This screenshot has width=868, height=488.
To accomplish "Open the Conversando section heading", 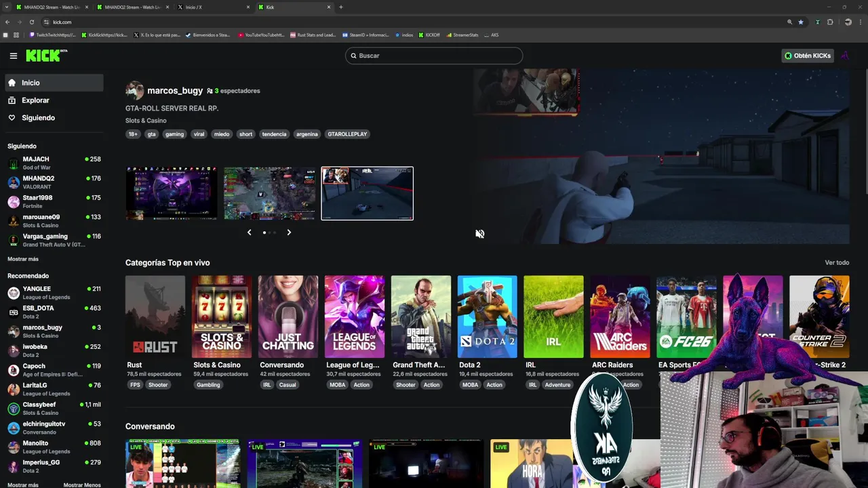I will pos(150,426).
